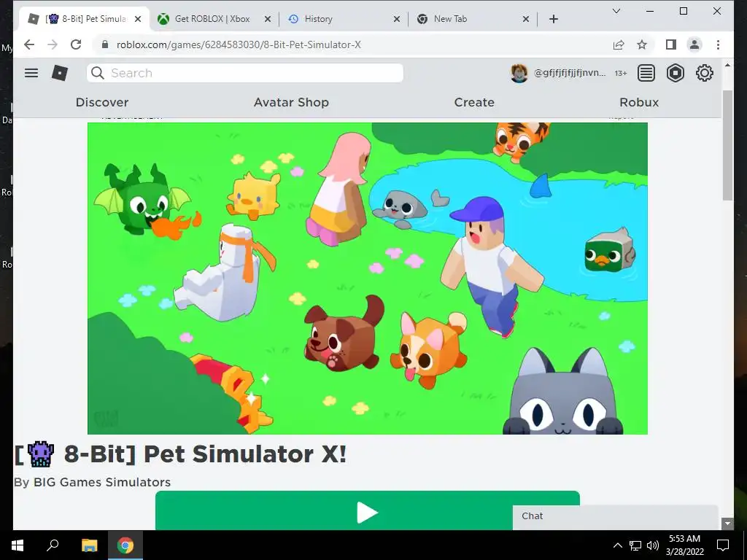Open the Discover menu item
This screenshot has height=560, width=747.
(x=102, y=102)
